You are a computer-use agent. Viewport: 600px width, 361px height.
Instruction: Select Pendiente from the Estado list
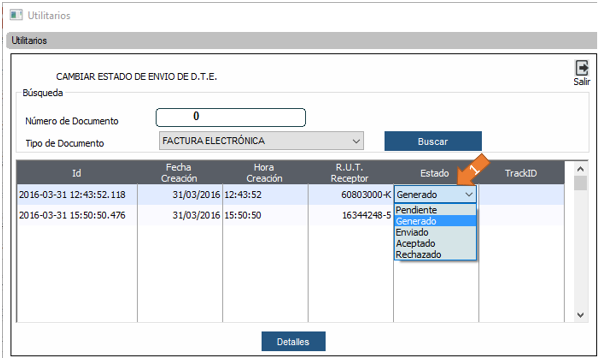tap(435, 210)
